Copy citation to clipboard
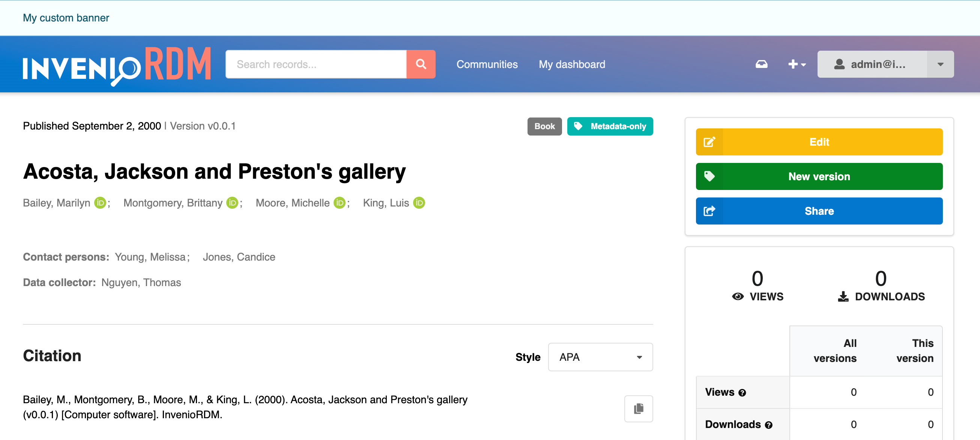Viewport: 980px width, 440px height. click(x=638, y=408)
